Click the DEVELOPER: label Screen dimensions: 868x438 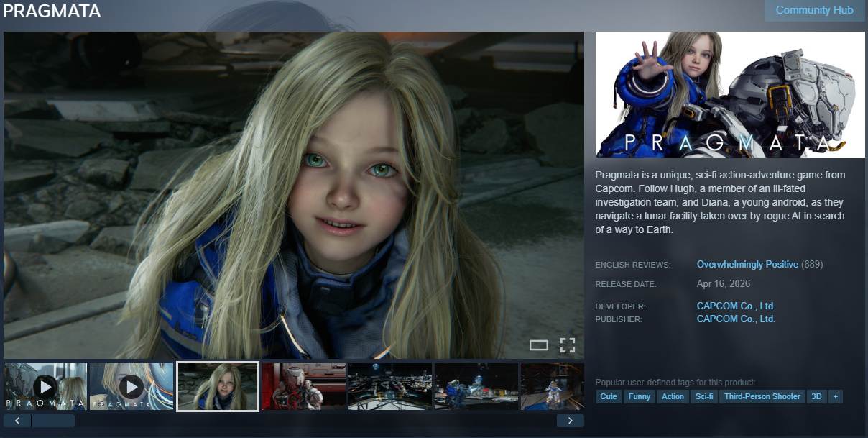tap(620, 306)
